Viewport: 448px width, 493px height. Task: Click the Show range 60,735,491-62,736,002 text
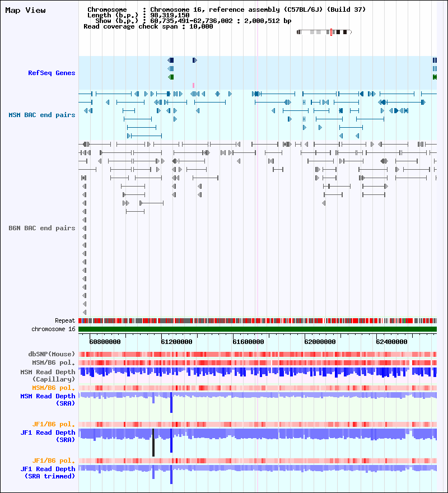click(x=193, y=21)
